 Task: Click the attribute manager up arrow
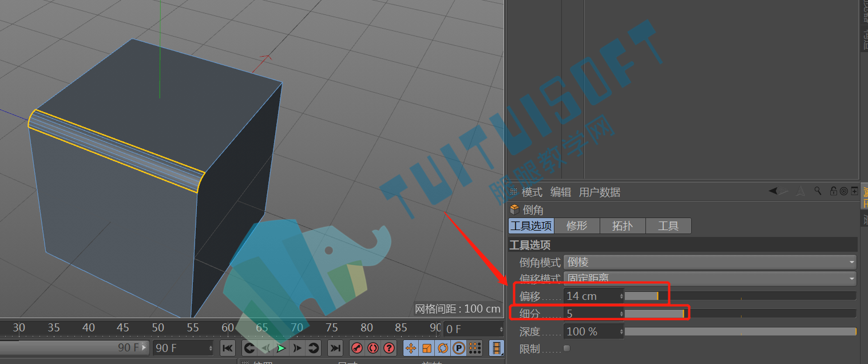[x=801, y=191]
